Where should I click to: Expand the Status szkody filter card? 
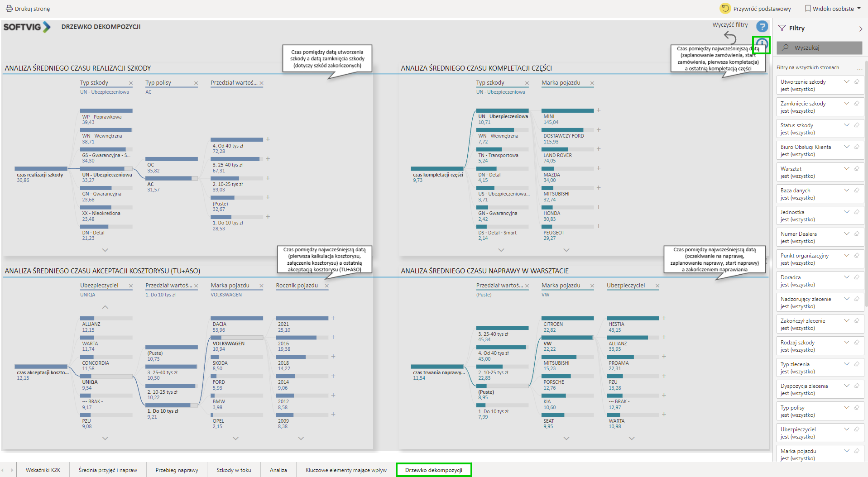point(846,125)
